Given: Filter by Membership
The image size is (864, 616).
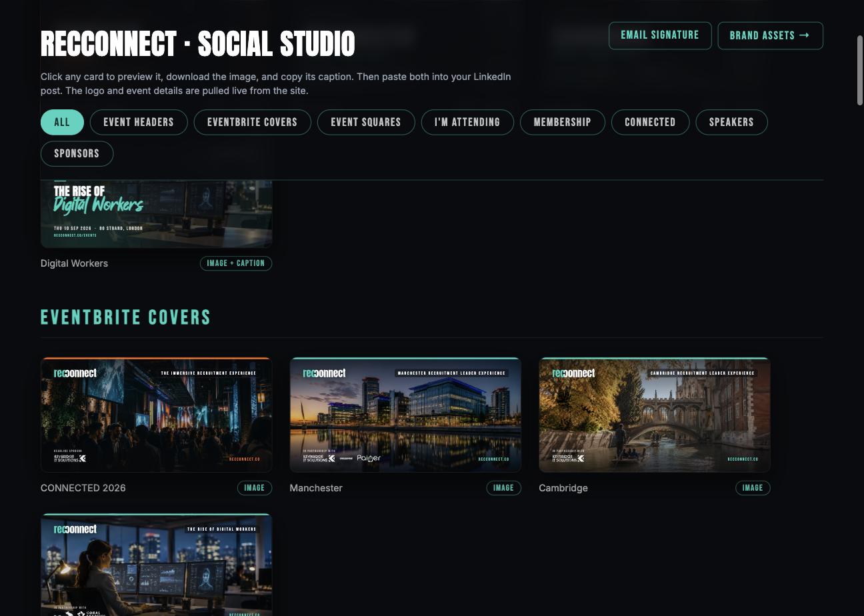Looking at the screenshot, I should pyautogui.click(x=562, y=122).
